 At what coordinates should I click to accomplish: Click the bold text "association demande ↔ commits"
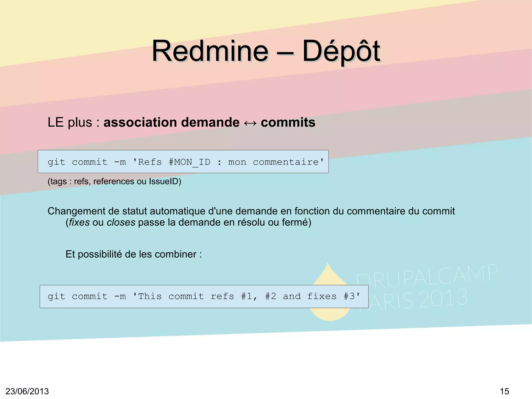point(209,122)
